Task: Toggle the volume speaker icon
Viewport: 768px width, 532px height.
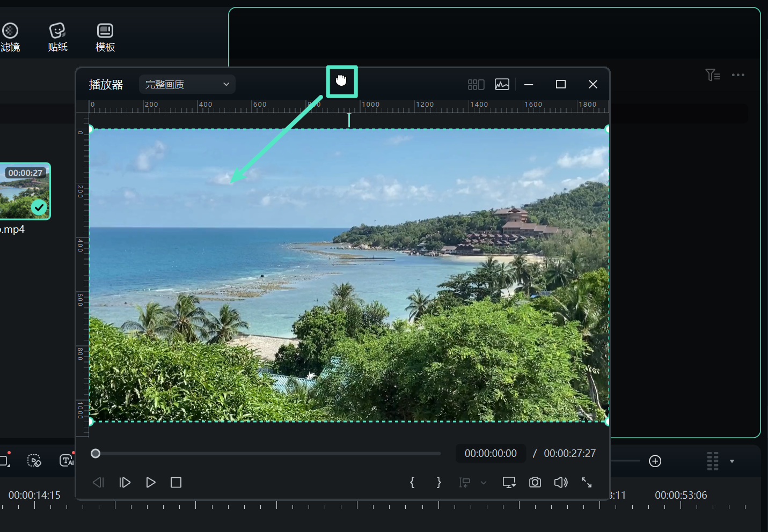Action: point(561,483)
